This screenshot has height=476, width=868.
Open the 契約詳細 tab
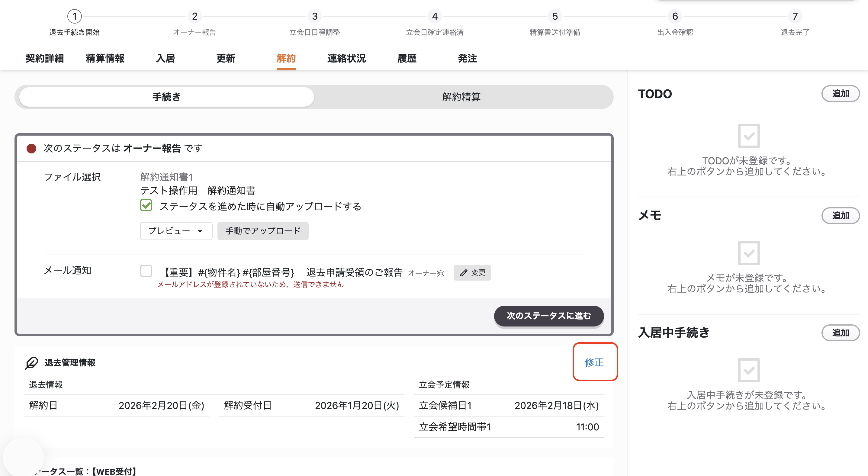[x=44, y=58]
